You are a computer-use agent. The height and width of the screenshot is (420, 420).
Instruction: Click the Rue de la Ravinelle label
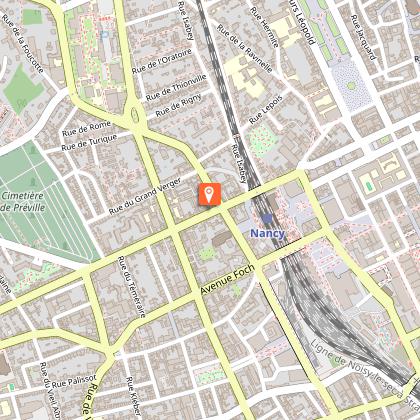(x=245, y=49)
